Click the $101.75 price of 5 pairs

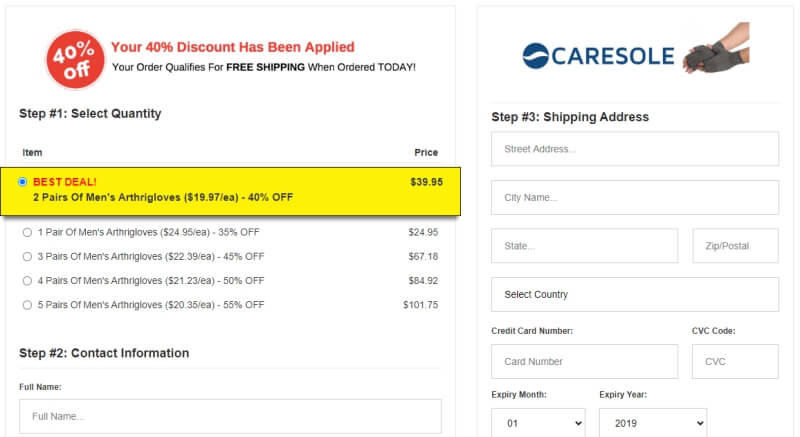[x=420, y=305]
